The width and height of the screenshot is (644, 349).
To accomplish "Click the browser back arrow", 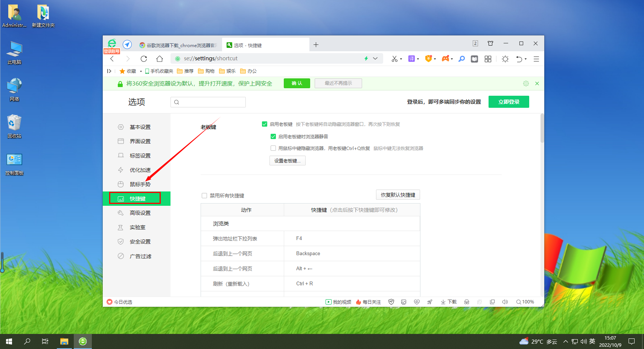I will point(112,59).
